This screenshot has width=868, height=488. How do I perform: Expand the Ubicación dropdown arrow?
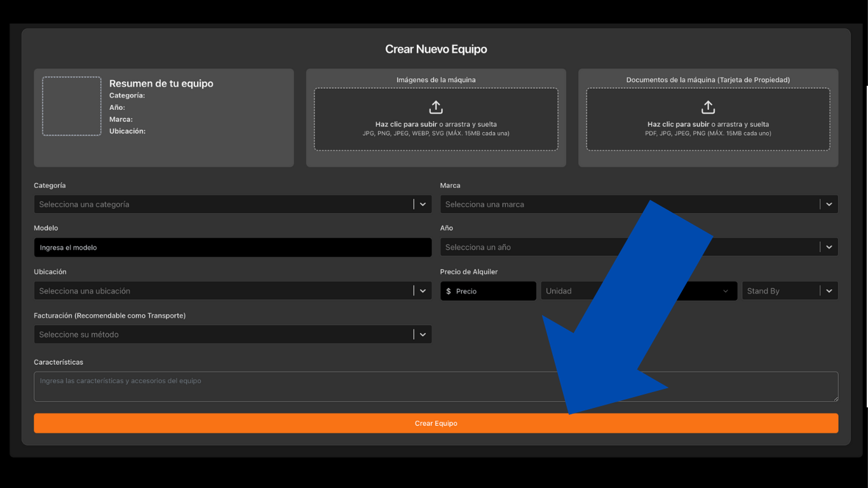point(423,291)
